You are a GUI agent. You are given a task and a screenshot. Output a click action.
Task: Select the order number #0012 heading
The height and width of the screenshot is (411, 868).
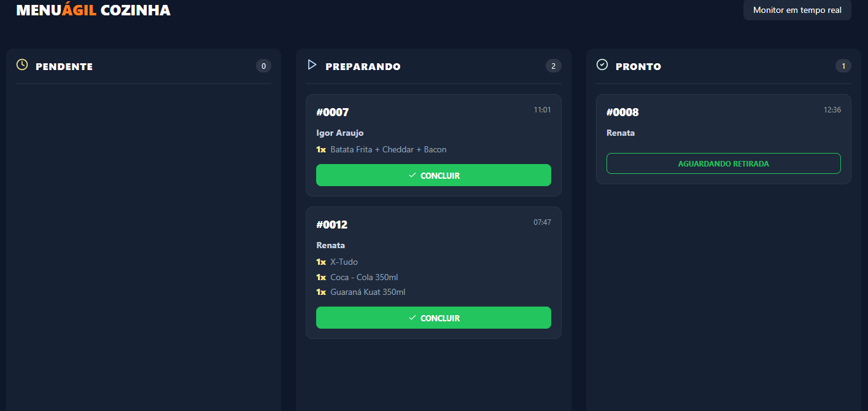pos(332,225)
